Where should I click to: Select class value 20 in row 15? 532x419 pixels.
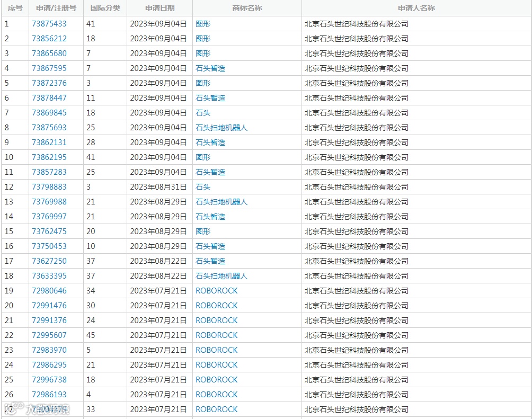[x=91, y=231]
